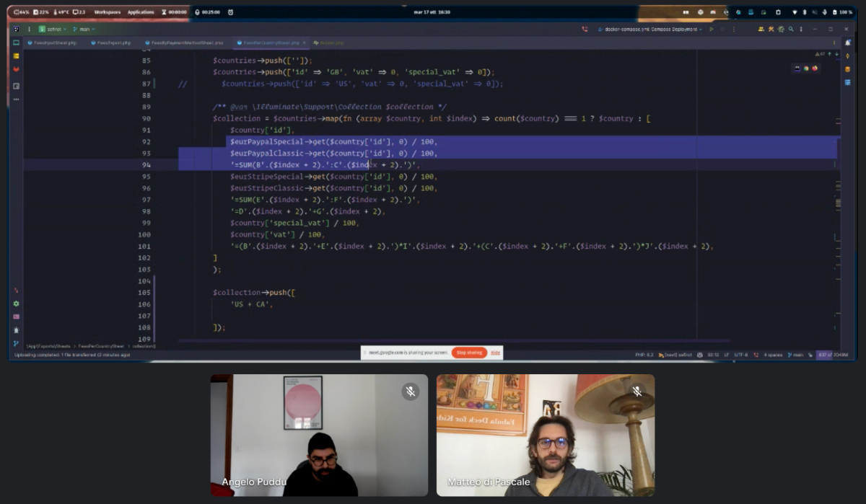Open the Code With Me people icon
Image resolution: width=866 pixels, height=504 pixels.
761,30
